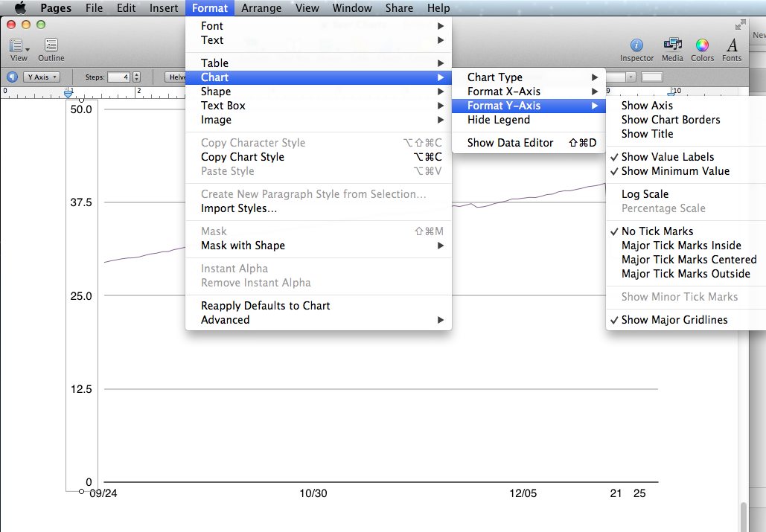Open the Help menu

click(x=438, y=7)
